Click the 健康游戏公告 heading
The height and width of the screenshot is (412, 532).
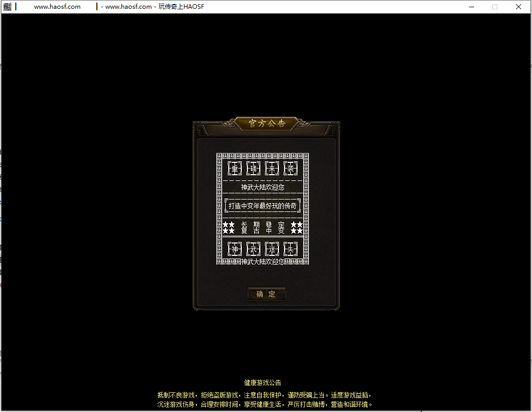[x=262, y=383]
